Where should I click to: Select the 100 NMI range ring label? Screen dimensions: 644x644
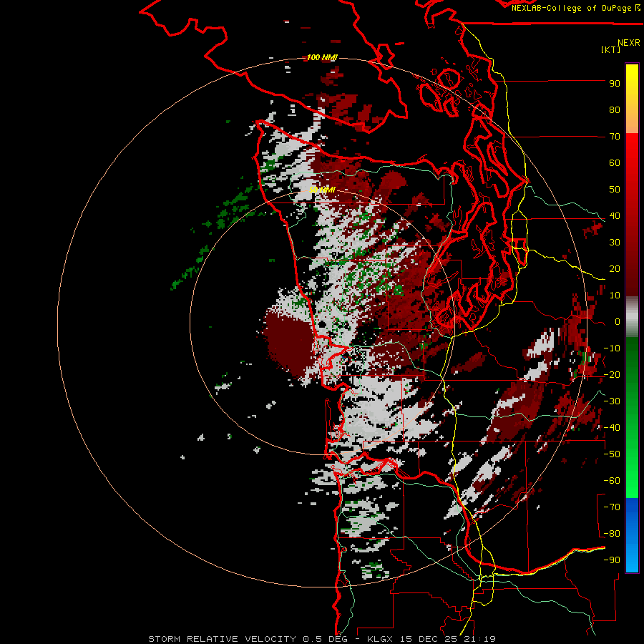pyautogui.click(x=321, y=57)
